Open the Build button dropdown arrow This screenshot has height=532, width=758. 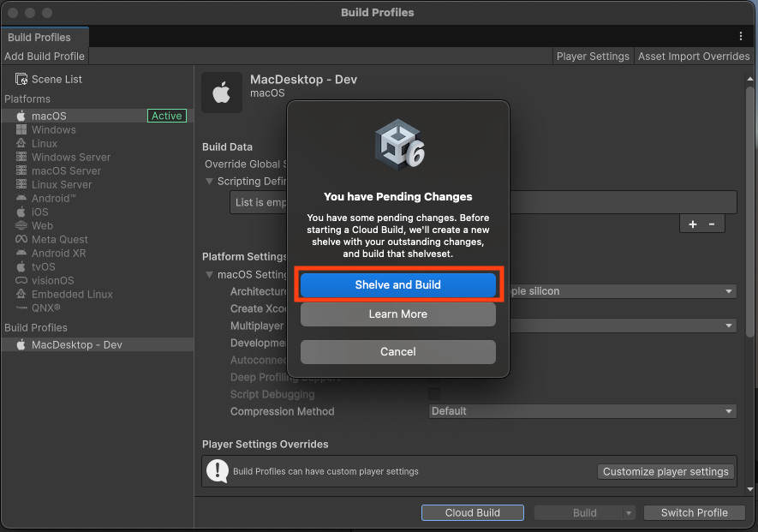[629, 512]
